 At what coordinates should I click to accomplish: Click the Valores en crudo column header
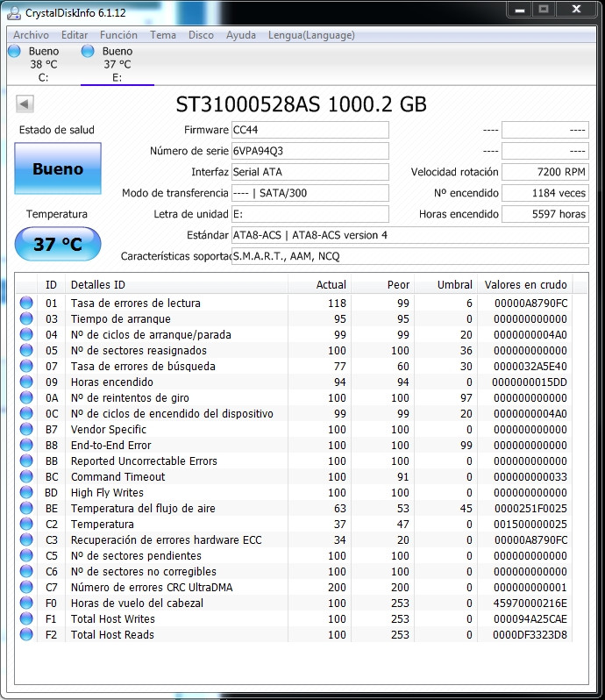click(525, 284)
